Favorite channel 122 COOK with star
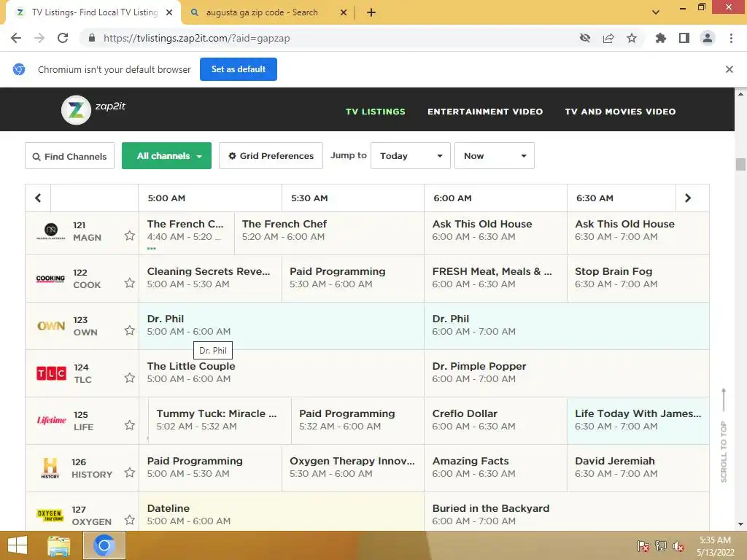This screenshot has height=560, width=747. pos(130,283)
